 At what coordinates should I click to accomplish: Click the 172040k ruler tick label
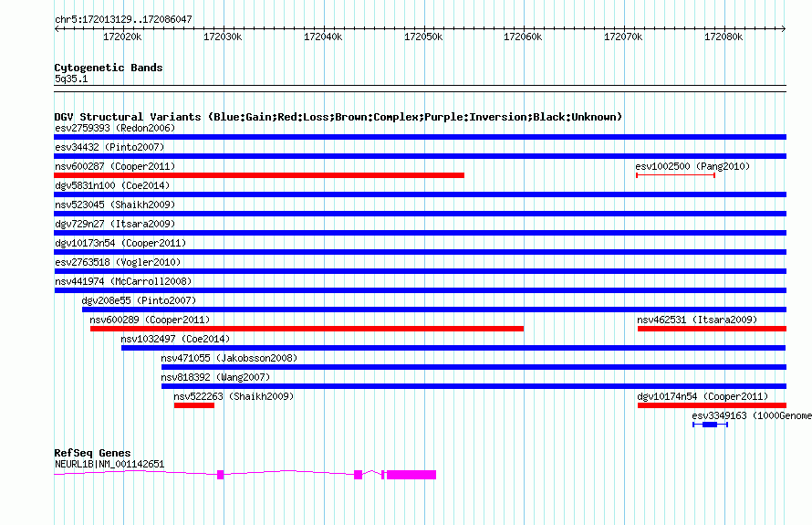tap(323, 37)
